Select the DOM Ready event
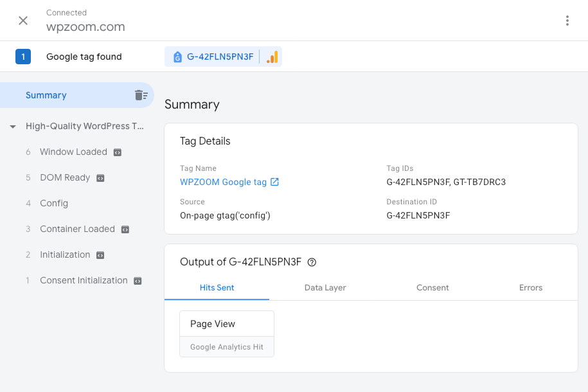This screenshot has height=392, width=588. pos(66,177)
